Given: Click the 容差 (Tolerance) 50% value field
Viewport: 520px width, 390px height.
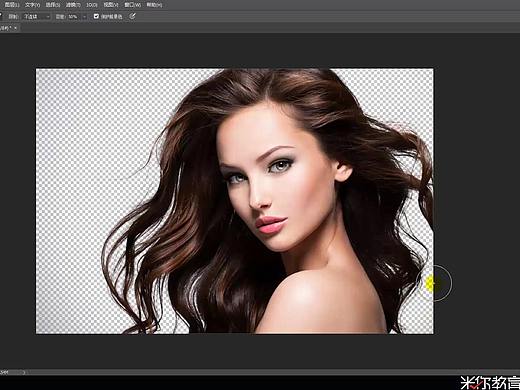Looking at the screenshot, I should click(73, 16).
